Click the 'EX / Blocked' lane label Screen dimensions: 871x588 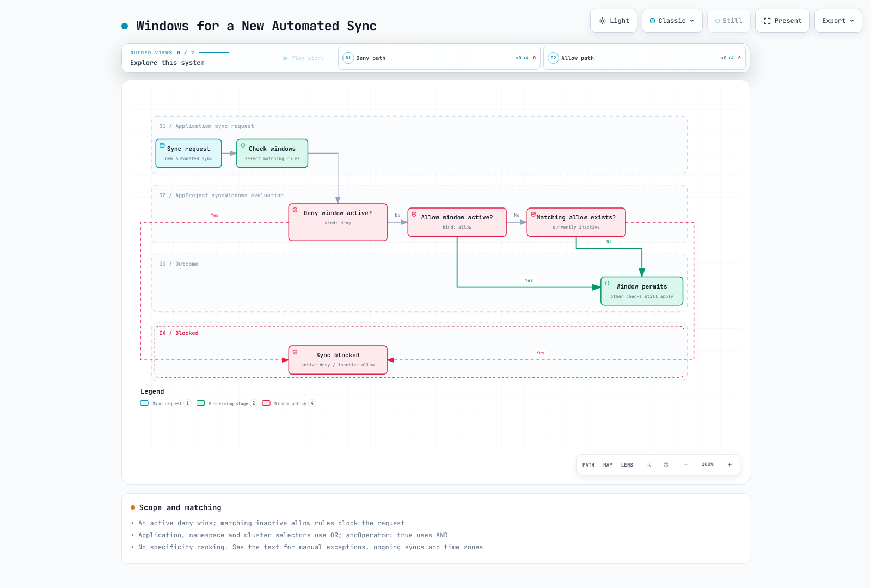[x=179, y=333]
